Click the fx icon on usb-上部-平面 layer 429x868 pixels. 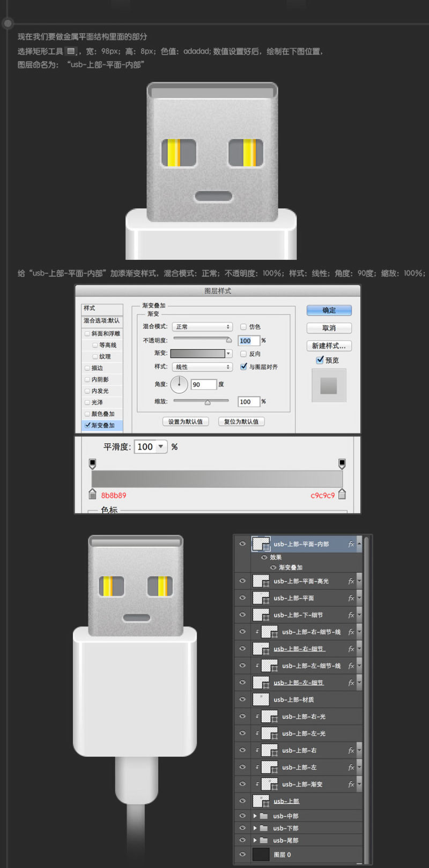[x=351, y=598]
